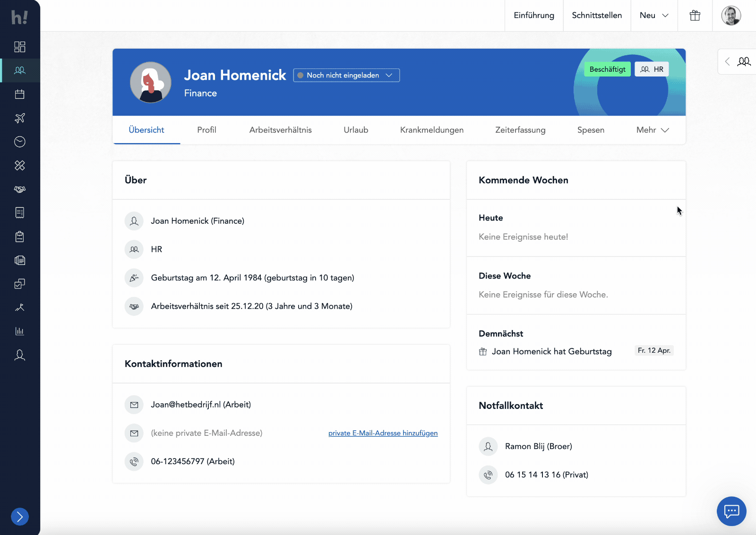This screenshot has height=535, width=756.
Task: Click Joan Homenick's profile avatar
Action: [x=151, y=83]
